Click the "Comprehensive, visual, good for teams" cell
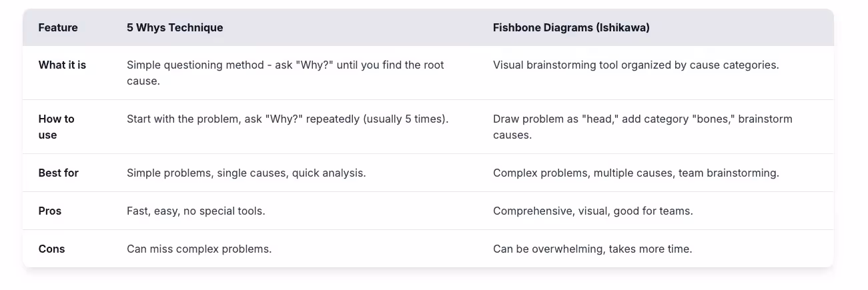 593,211
